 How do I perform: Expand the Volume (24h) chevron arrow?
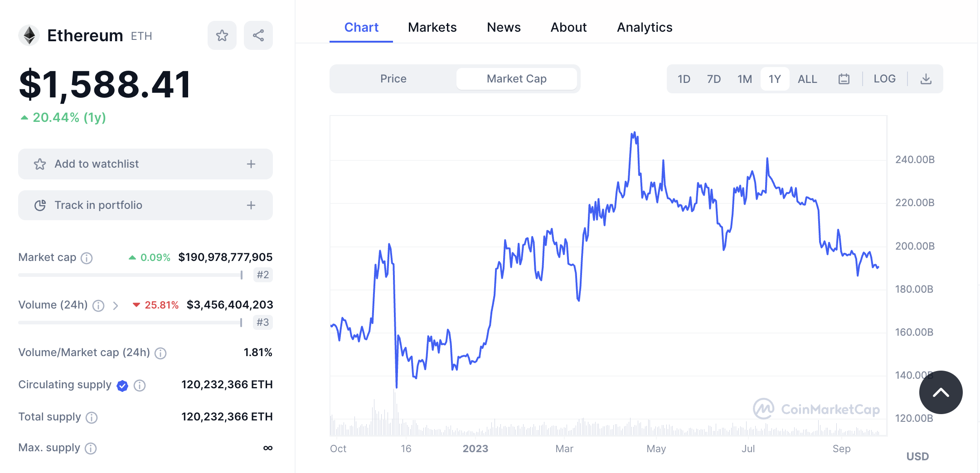click(116, 306)
